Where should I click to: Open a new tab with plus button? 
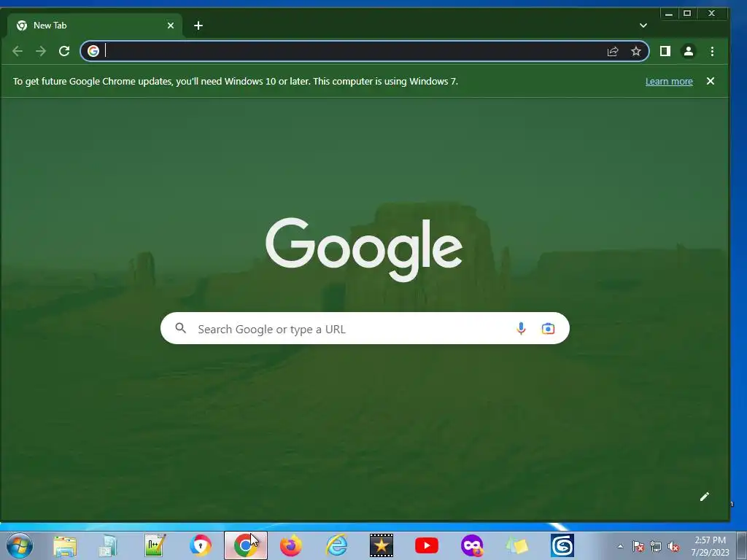198,26
